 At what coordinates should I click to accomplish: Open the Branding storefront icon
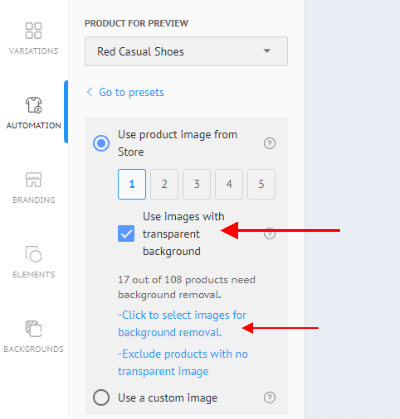[x=34, y=180]
